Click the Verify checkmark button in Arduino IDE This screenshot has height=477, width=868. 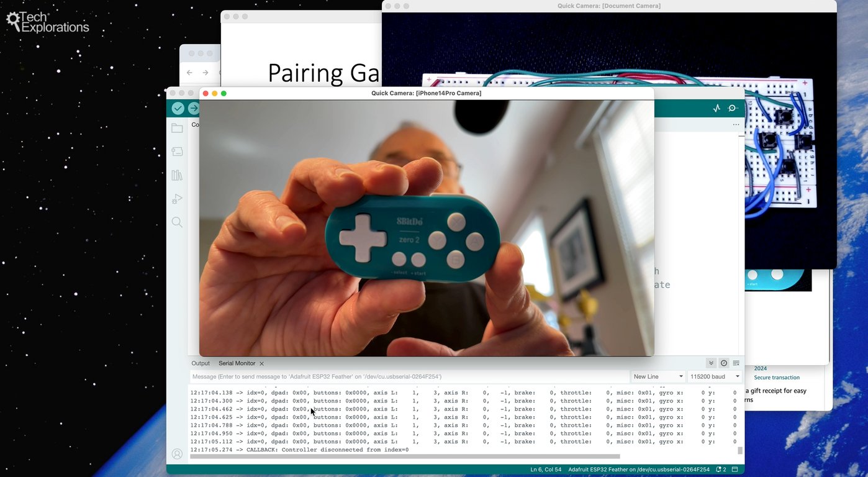[178, 108]
